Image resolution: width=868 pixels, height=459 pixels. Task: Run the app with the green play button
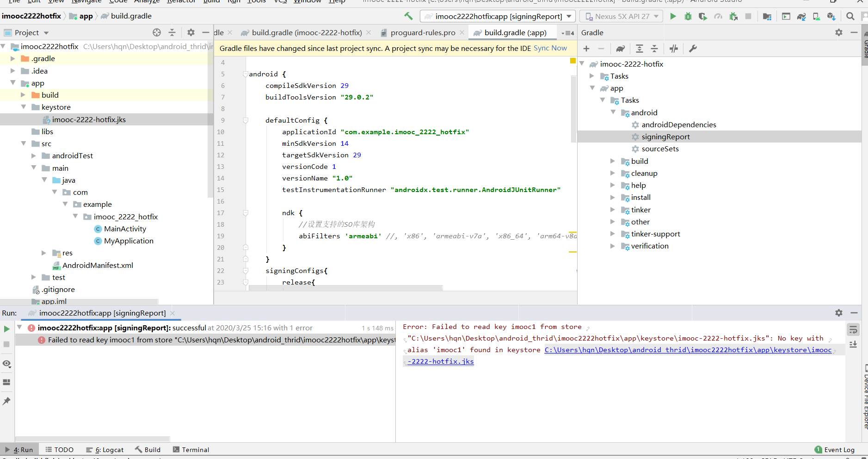673,16
